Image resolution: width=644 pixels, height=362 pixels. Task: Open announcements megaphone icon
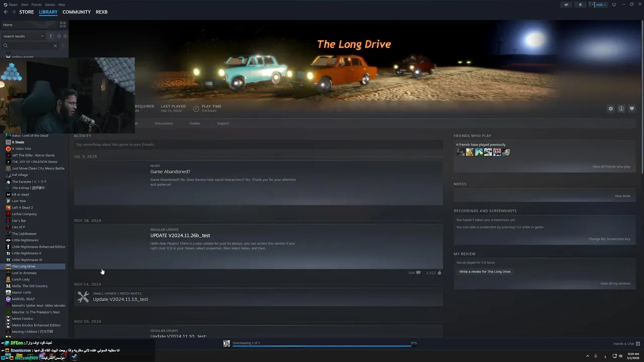(566, 5)
